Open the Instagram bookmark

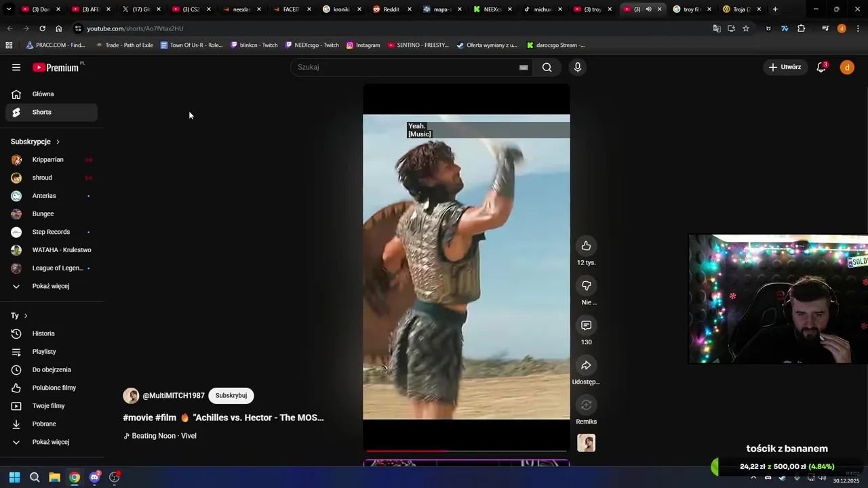(363, 45)
